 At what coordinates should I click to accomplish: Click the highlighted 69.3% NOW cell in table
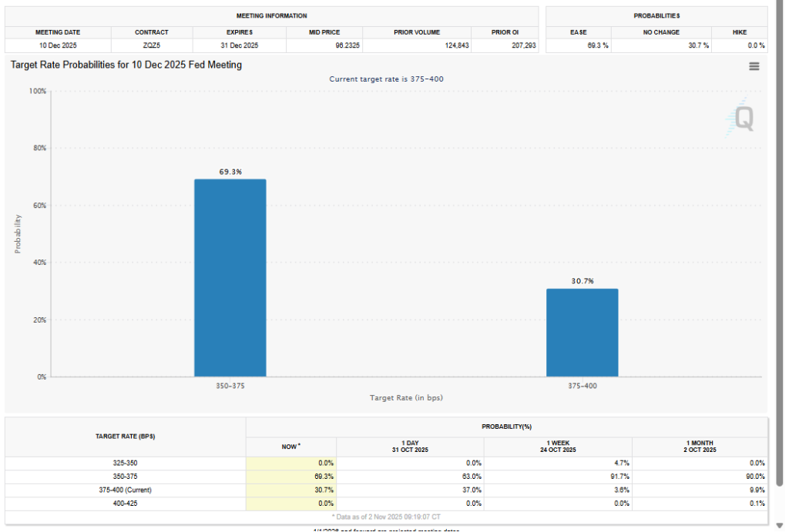point(291,477)
